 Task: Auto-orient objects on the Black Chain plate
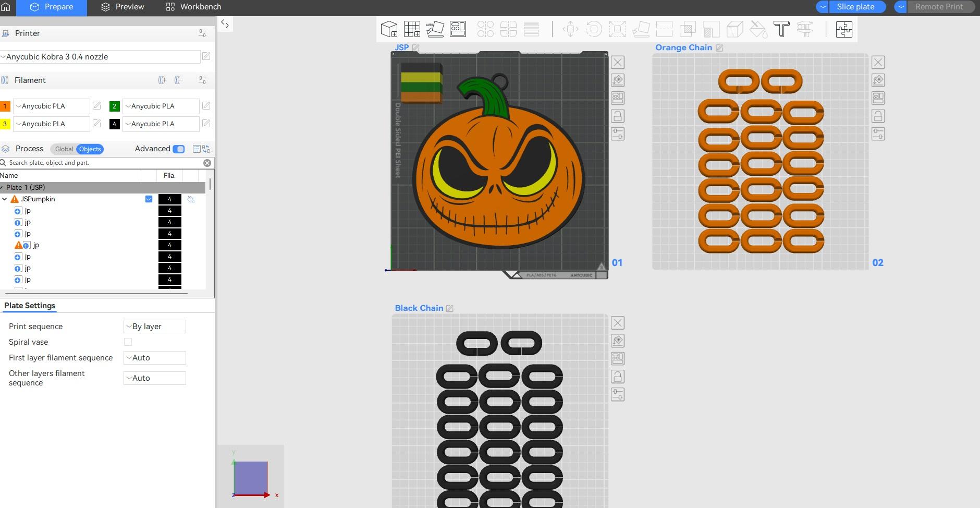618,341
